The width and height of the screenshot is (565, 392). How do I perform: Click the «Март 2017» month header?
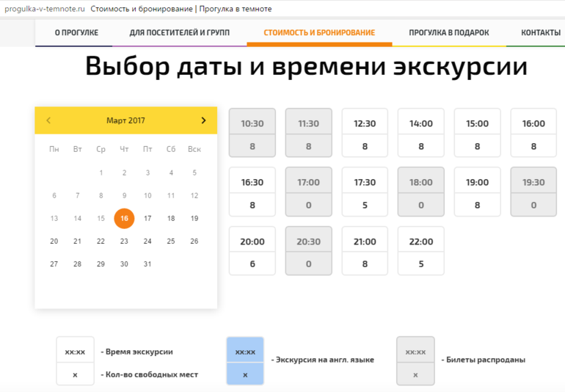pyautogui.click(x=125, y=120)
